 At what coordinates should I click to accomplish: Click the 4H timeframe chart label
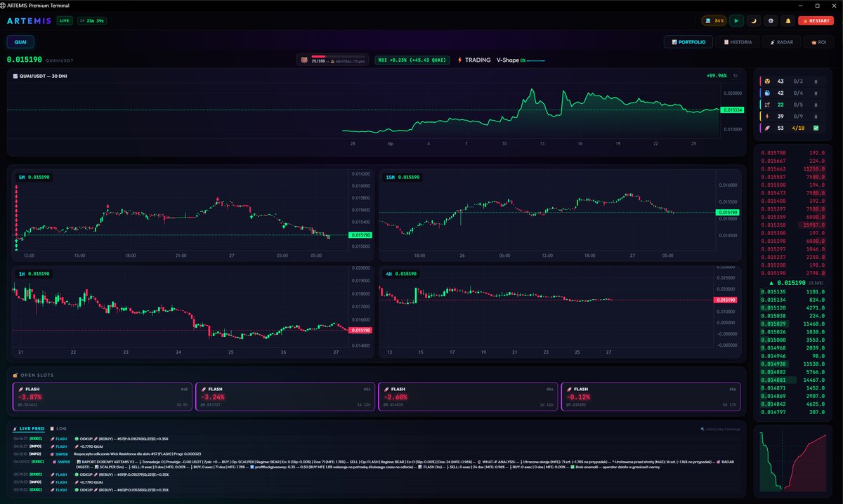tap(400, 274)
